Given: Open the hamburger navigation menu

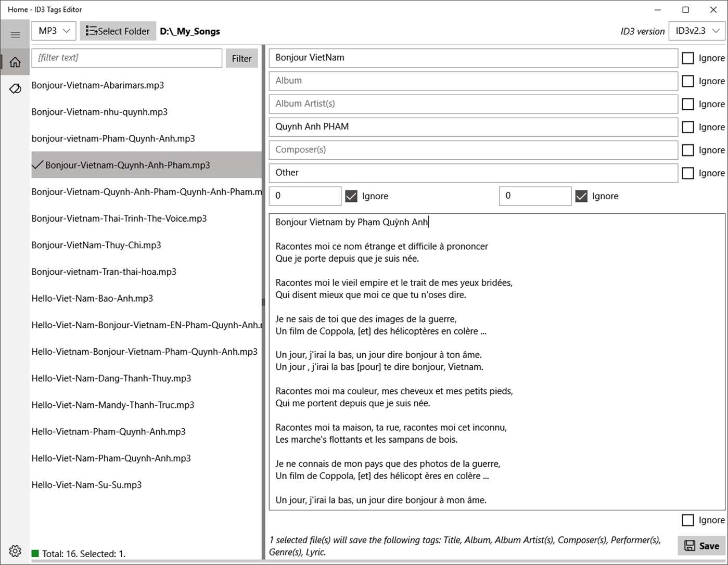Looking at the screenshot, I should 15,35.
